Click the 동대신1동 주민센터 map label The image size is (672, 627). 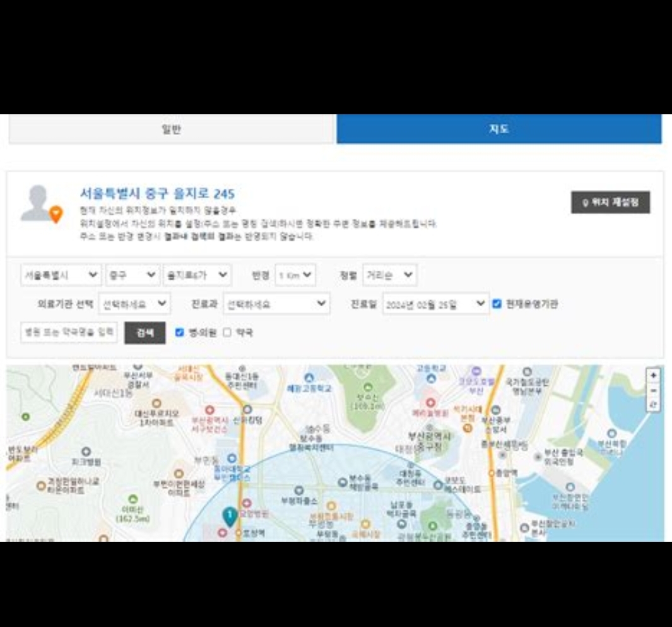(242, 381)
